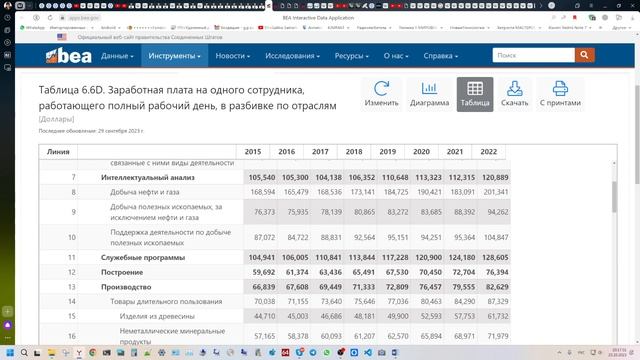Click cell value 201,341

point(496,192)
